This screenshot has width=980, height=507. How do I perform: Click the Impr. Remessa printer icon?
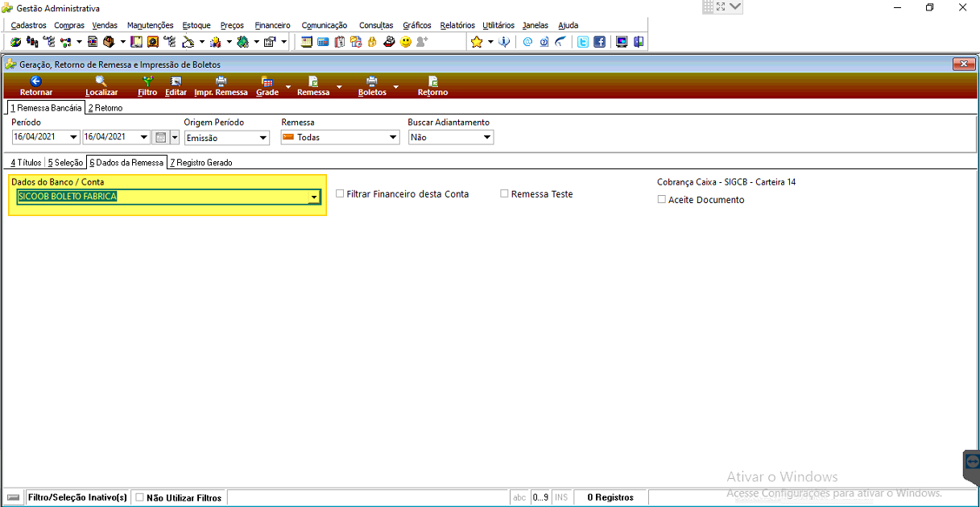pos(221,81)
